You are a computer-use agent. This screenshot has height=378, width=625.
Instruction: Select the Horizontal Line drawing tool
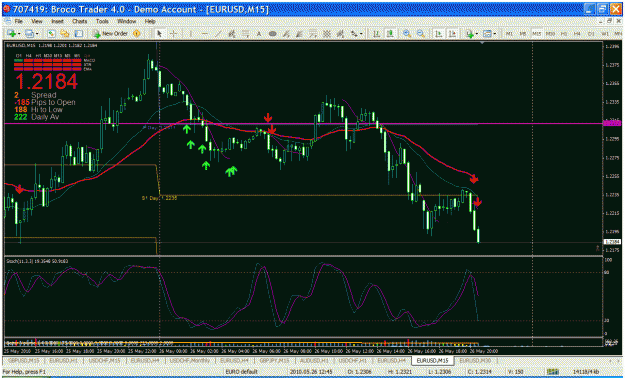pos(204,34)
